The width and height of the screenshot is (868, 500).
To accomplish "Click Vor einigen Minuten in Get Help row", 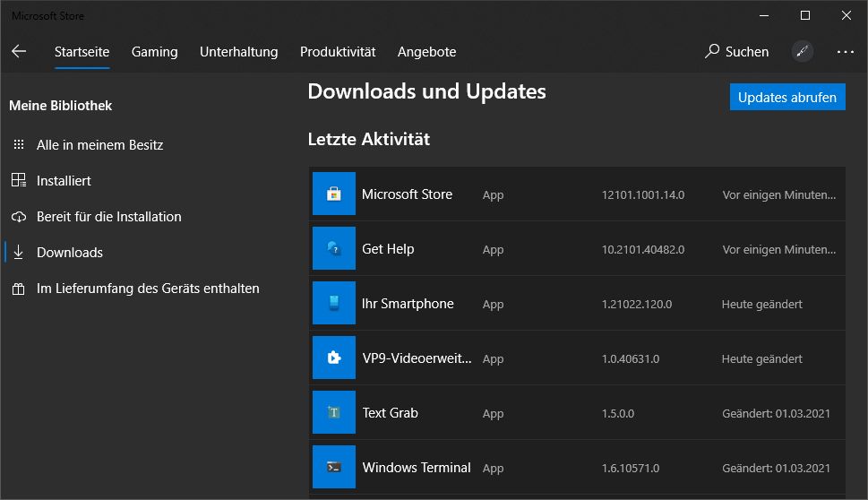I will click(x=779, y=250).
